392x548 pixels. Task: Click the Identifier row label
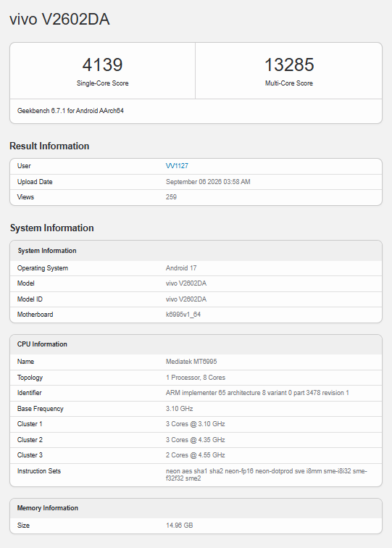[30, 393]
